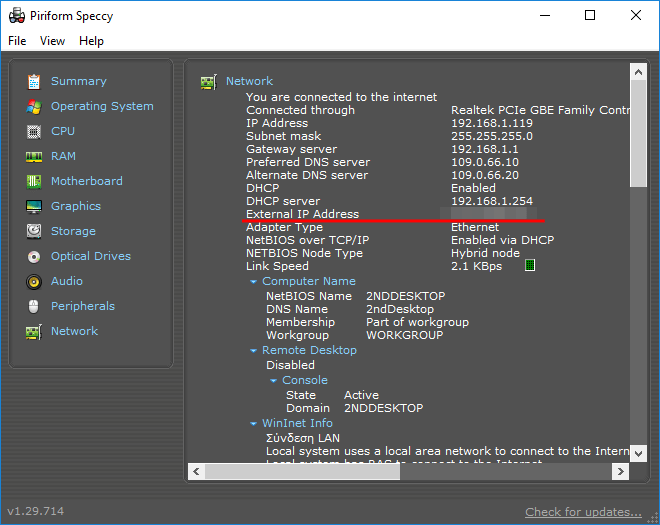Click the horizontal scrollbar right arrow
Screen dimensions: 660x525
620,471
